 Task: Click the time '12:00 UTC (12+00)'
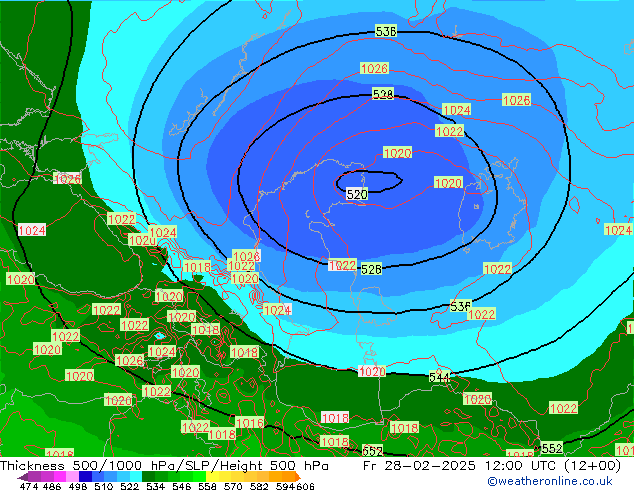(x=552, y=465)
